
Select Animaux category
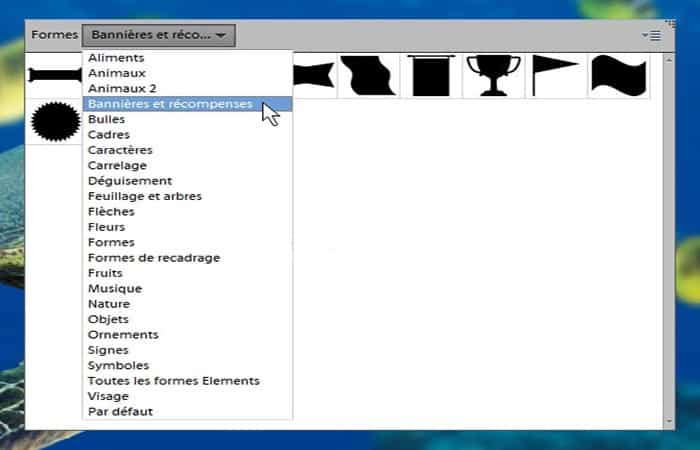188,73
